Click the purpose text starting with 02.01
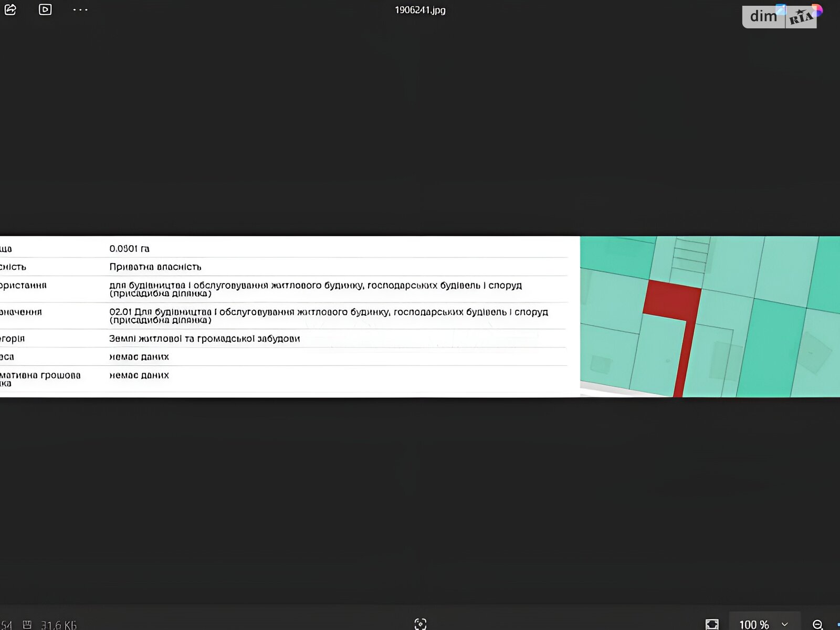This screenshot has height=630, width=840. pyautogui.click(x=329, y=316)
